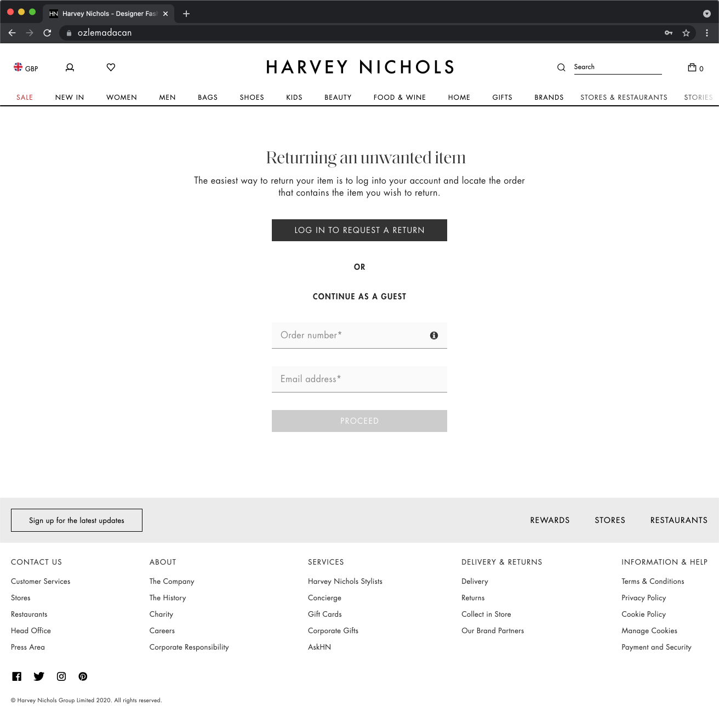Open Harvey Nichols Stylists link

click(345, 582)
